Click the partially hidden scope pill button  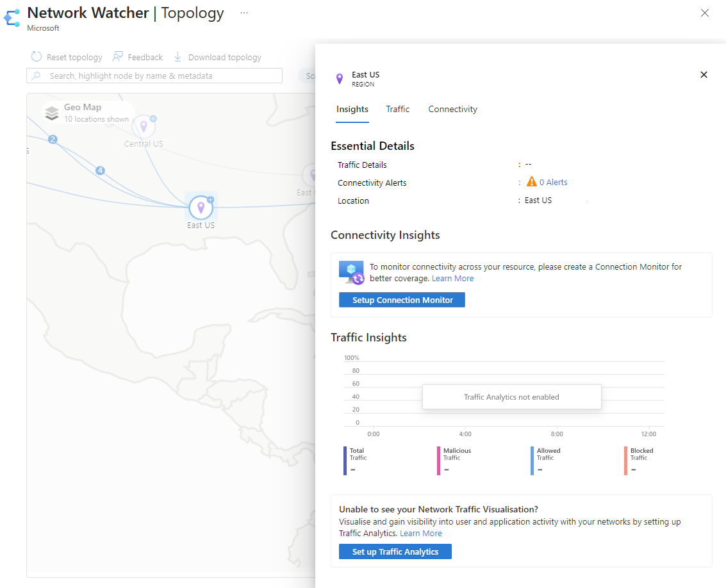(306, 76)
